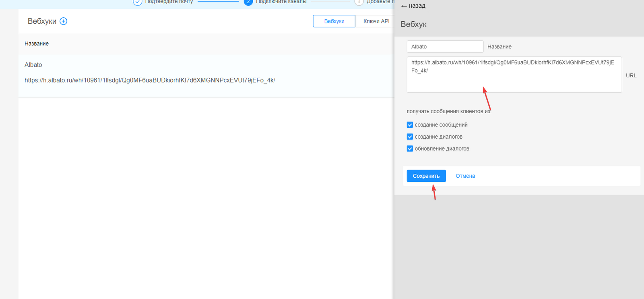Click the Отмена link

pyautogui.click(x=465, y=176)
